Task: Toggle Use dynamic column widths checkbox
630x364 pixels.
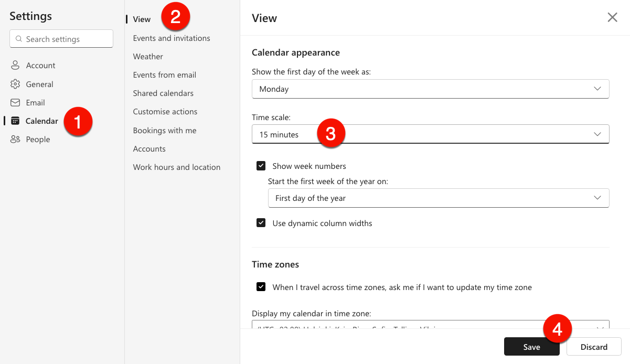Action: 261,223
